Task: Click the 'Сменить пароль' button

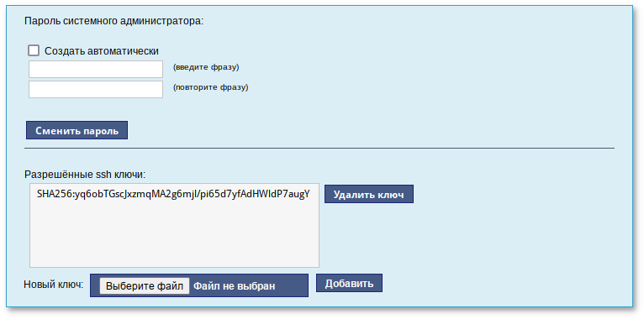Action: (x=77, y=130)
